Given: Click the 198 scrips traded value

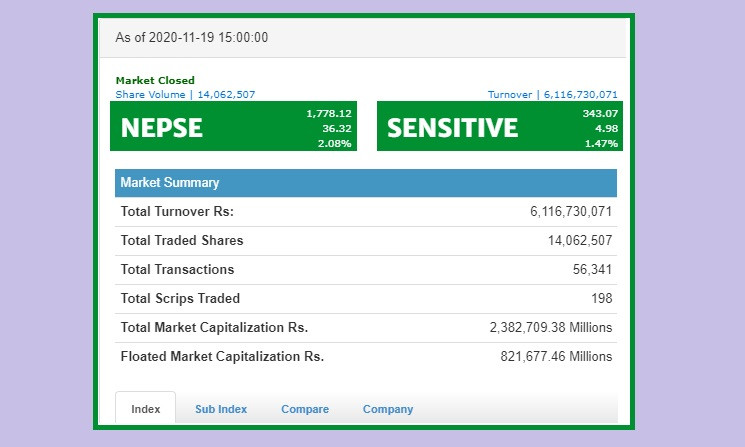Looking at the screenshot, I should click(x=602, y=298).
